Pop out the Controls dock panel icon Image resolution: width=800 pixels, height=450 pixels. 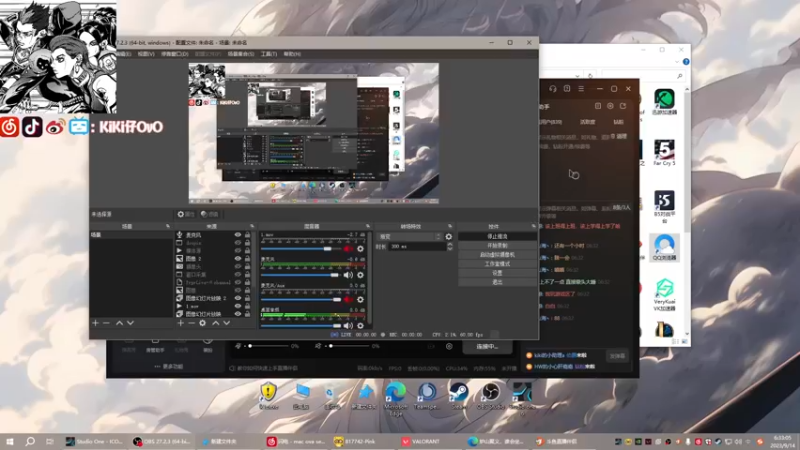[x=534, y=226]
